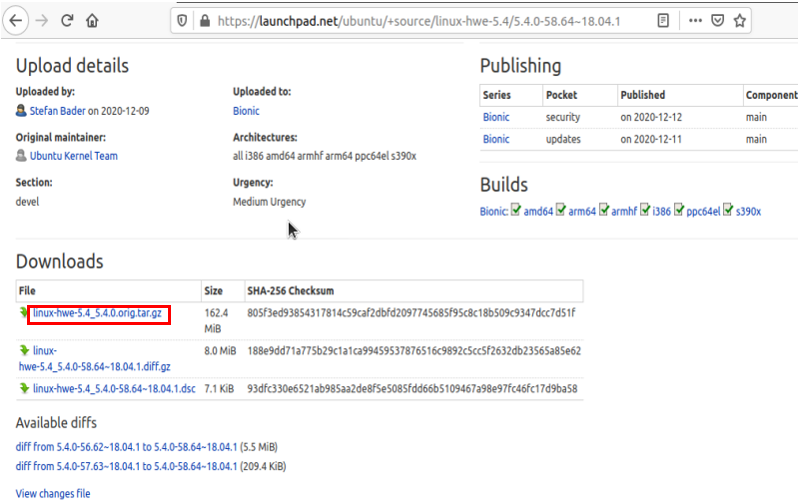Open Ubuntu Kernel Team maintainer page
The height and width of the screenshot is (500, 798).
point(74,156)
